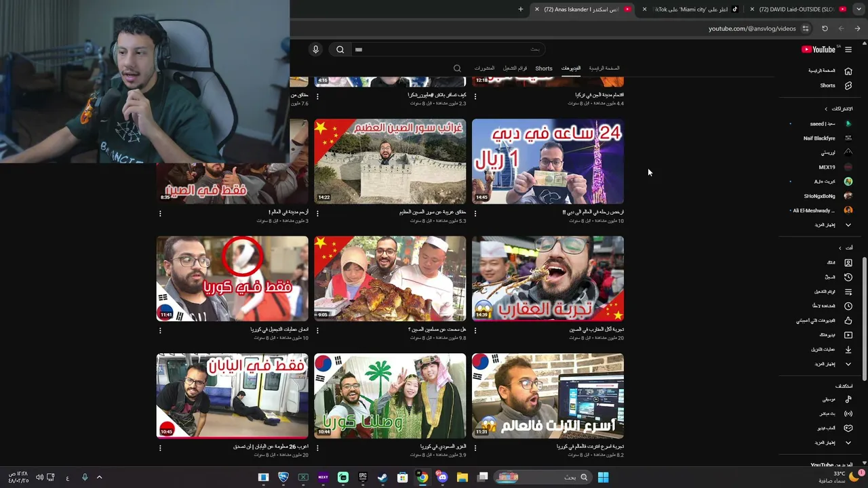Open the browser tab search dropdown
868x488 pixels.
[859, 9]
